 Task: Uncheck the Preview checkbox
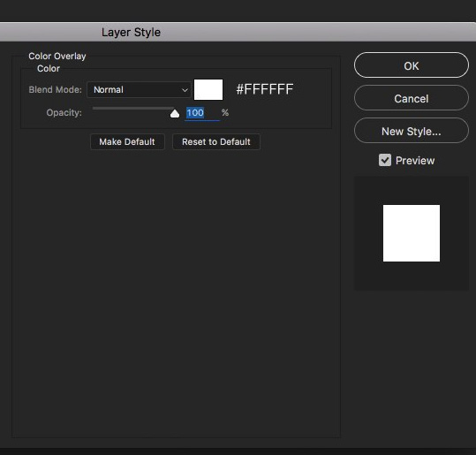(385, 160)
